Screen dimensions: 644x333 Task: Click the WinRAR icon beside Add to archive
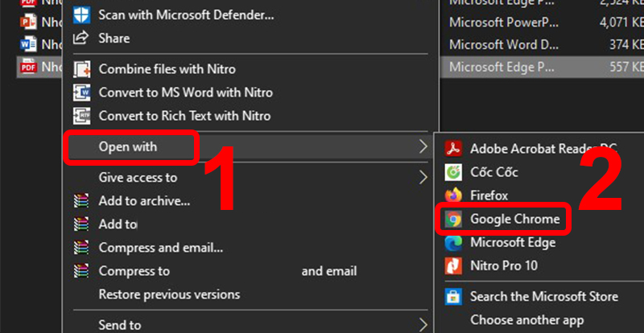pyautogui.click(x=81, y=200)
